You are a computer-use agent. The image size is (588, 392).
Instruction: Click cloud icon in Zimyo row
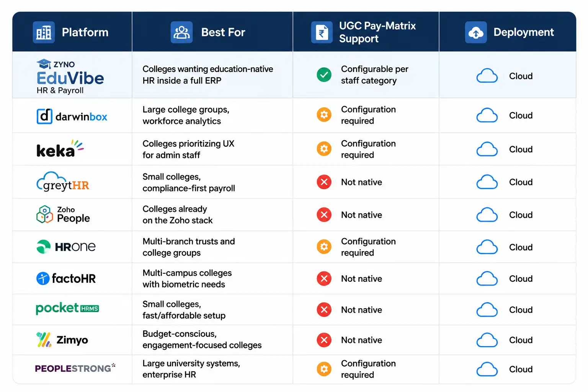[x=487, y=340]
